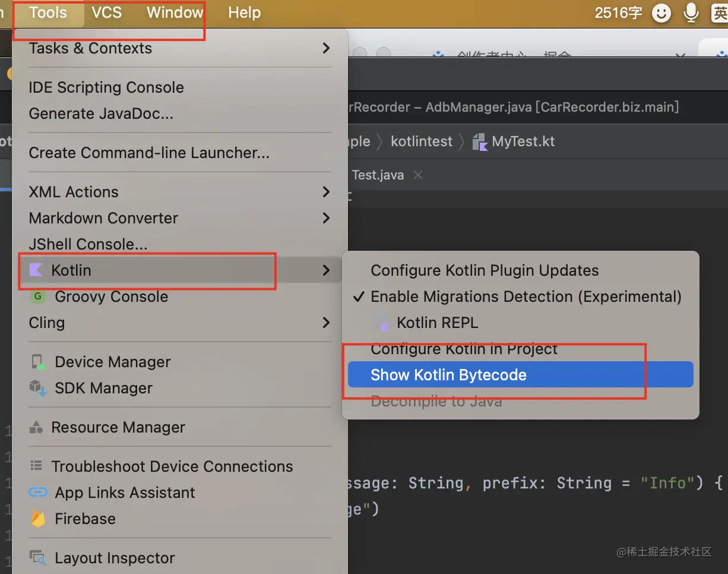This screenshot has width=728, height=574.
Task: Expand the Cling submenu arrow
Action: coord(326,323)
